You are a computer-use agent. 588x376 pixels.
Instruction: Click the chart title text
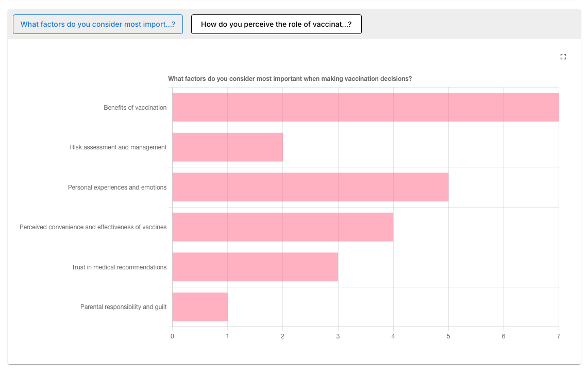[x=290, y=79]
